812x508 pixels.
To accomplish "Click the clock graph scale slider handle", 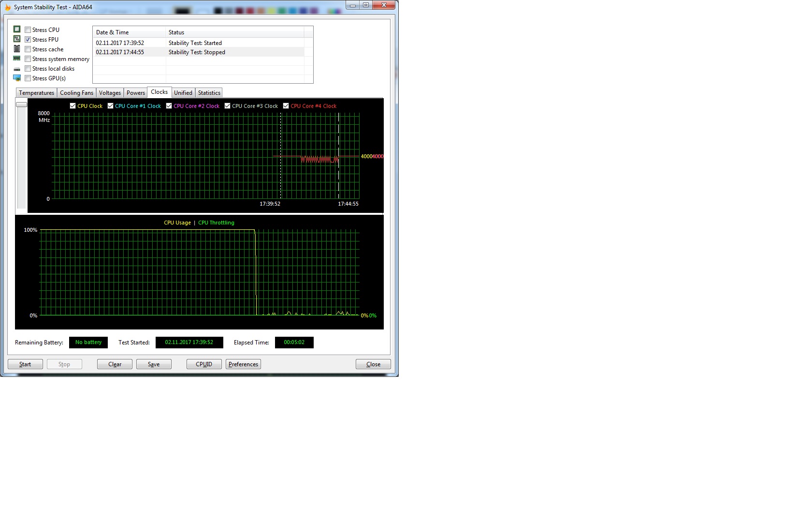I will click(21, 105).
